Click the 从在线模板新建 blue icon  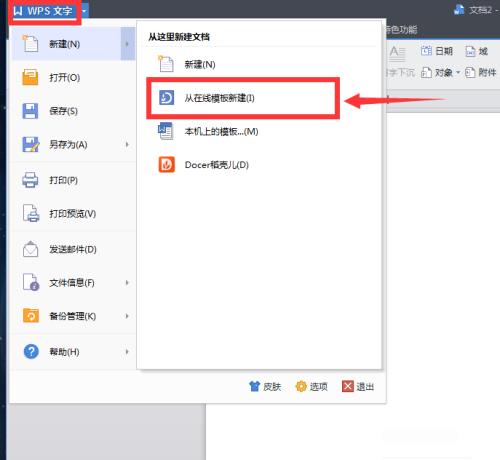[x=166, y=98]
